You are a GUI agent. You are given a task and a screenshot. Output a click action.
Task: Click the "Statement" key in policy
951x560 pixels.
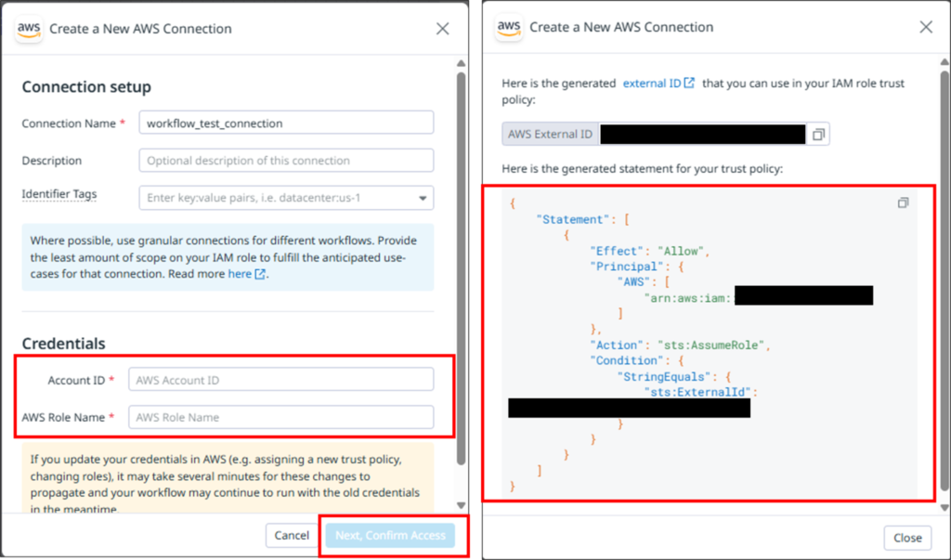point(573,219)
